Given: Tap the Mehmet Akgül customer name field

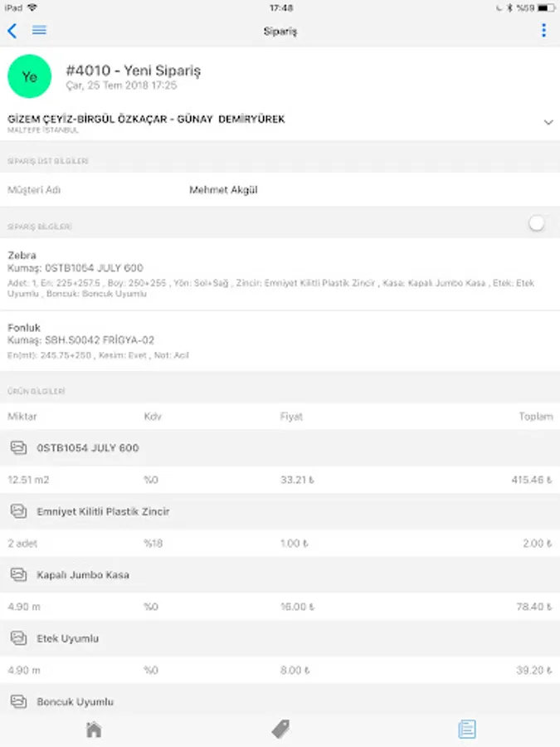Looking at the screenshot, I should [223, 190].
